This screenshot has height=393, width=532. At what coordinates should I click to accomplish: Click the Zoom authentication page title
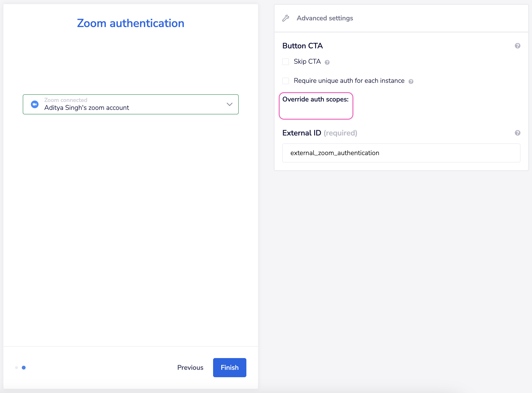[x=130, y=23]
